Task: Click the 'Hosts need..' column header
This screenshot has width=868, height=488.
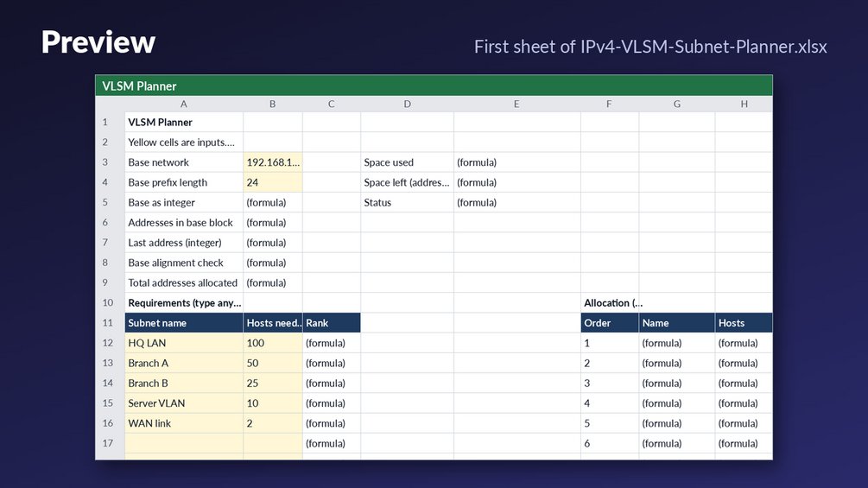Action: click(x=273, y=323)
